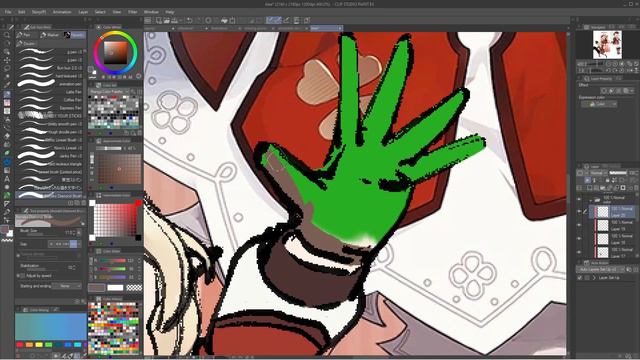Pick a shade in color wheel square
Image resolution: width=640 pixels, height=360 pixels.
115,53
